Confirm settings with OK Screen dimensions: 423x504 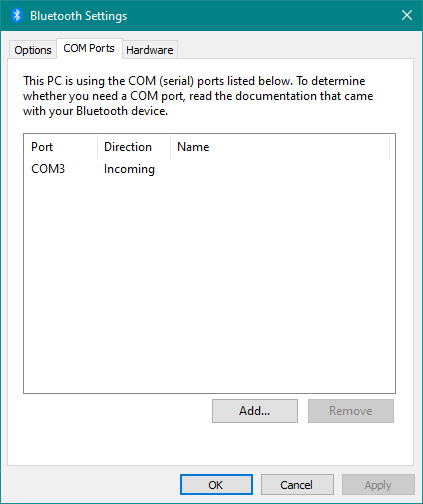[x=216, y=485]
